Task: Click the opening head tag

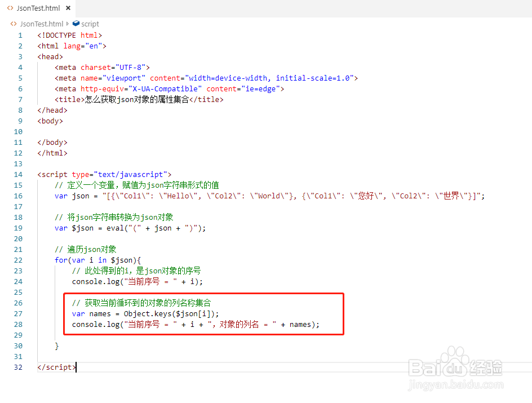Action: coord(50,57)
